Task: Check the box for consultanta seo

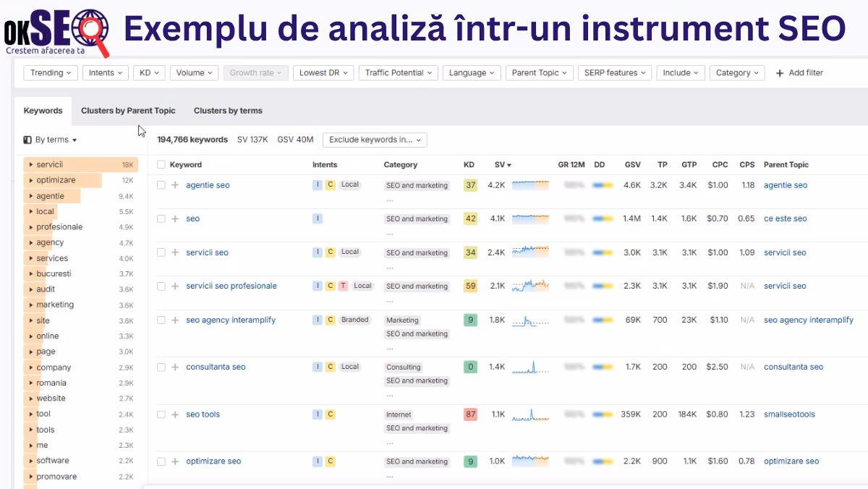Action: (161, 367)
